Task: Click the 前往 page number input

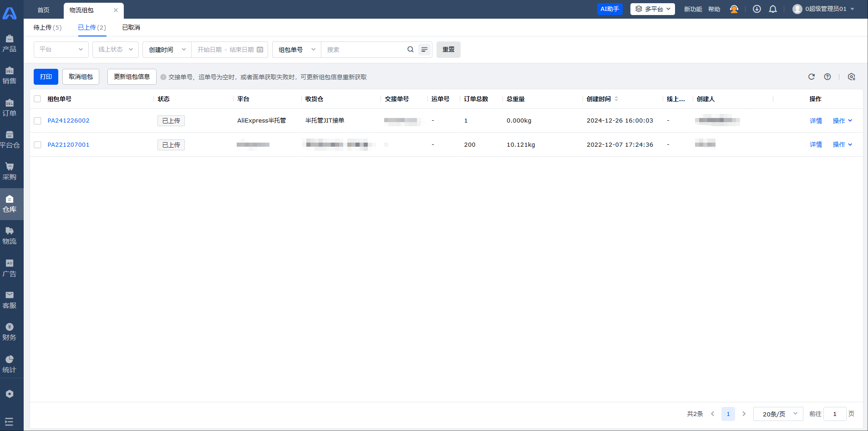Action: pyautogui.click(x=835, y=414)
